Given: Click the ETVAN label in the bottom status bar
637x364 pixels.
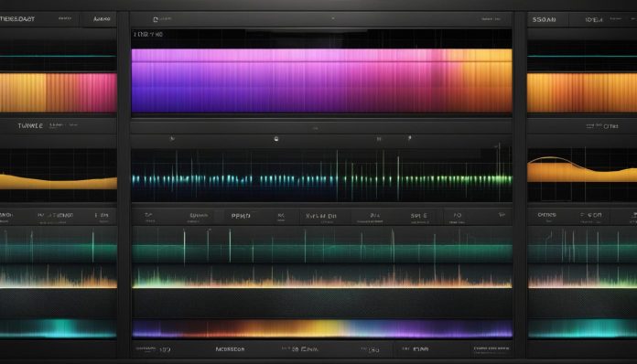Looking at the screenshot, I should click(x=420, y=349).
